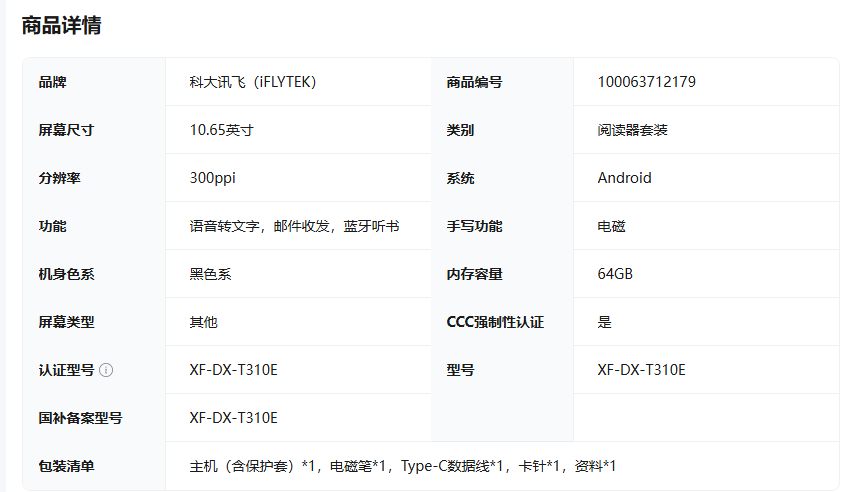The image size is (853, 492).
Task: Select XF-DX-T310E in 国补备案型号 row
Action: point(233,418)
